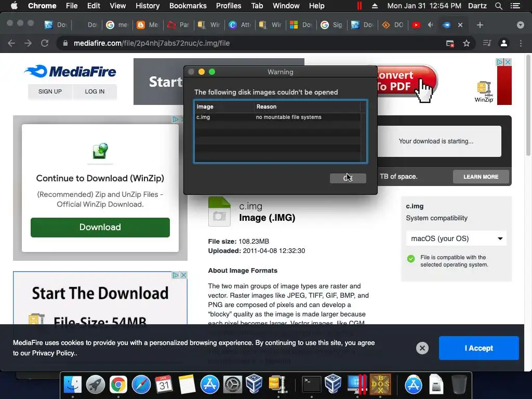Open System Preferences from the Dock

click(232, 385)
